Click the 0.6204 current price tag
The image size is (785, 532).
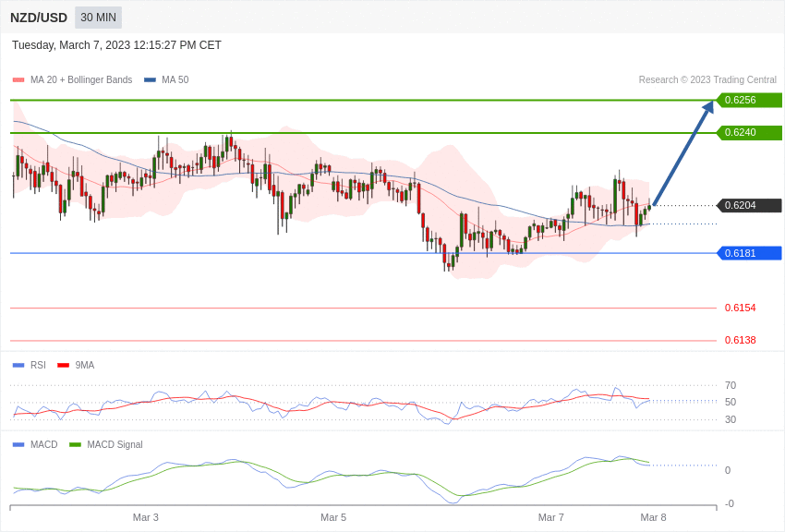[749, 205]
